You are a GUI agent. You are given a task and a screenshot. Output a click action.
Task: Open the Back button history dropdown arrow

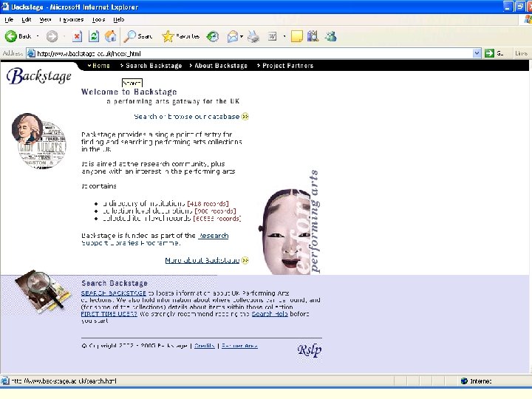pyautogui.click(x=38, y=36)
